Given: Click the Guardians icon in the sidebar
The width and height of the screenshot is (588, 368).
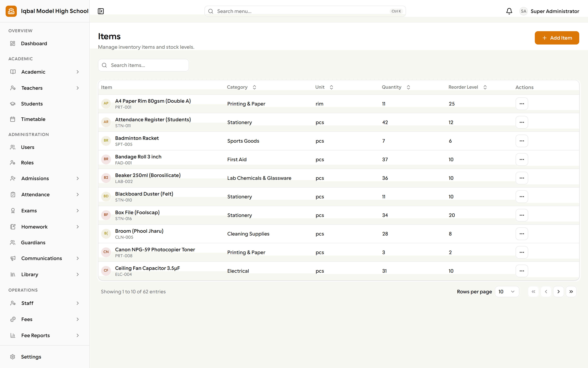Looking at the screenshot, I should coord(13,242).
